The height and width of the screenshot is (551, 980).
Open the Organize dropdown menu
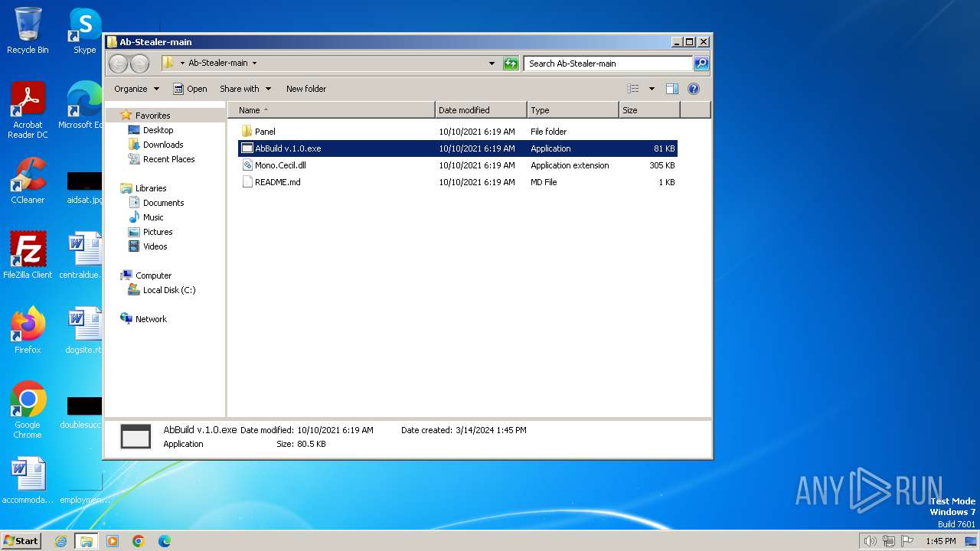click(136, 89)
